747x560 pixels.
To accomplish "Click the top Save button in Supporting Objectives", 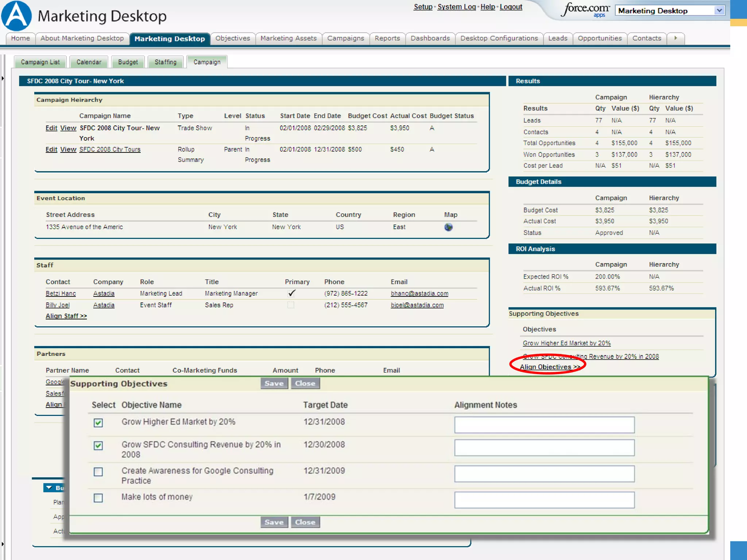I will pos(274,384).
